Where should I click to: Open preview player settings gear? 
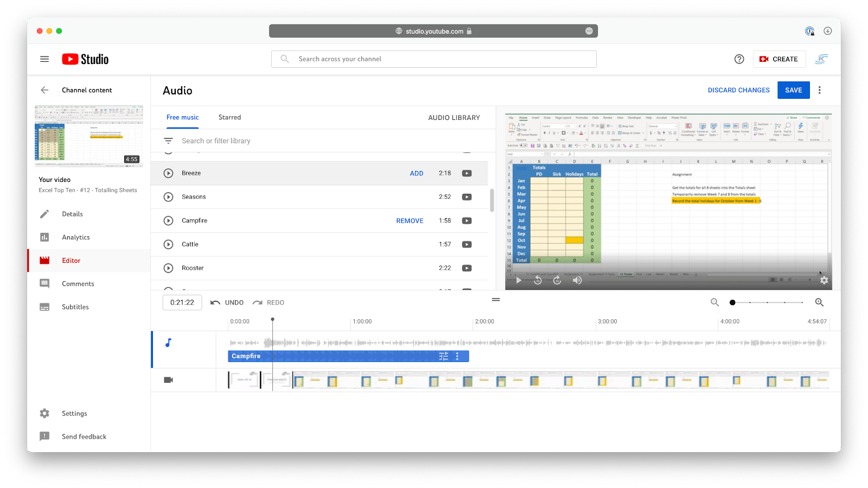(x=824, y=280)
